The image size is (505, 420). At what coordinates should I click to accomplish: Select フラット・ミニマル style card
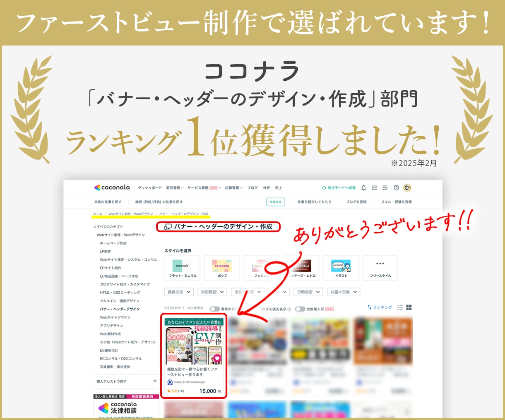(182, 267)
